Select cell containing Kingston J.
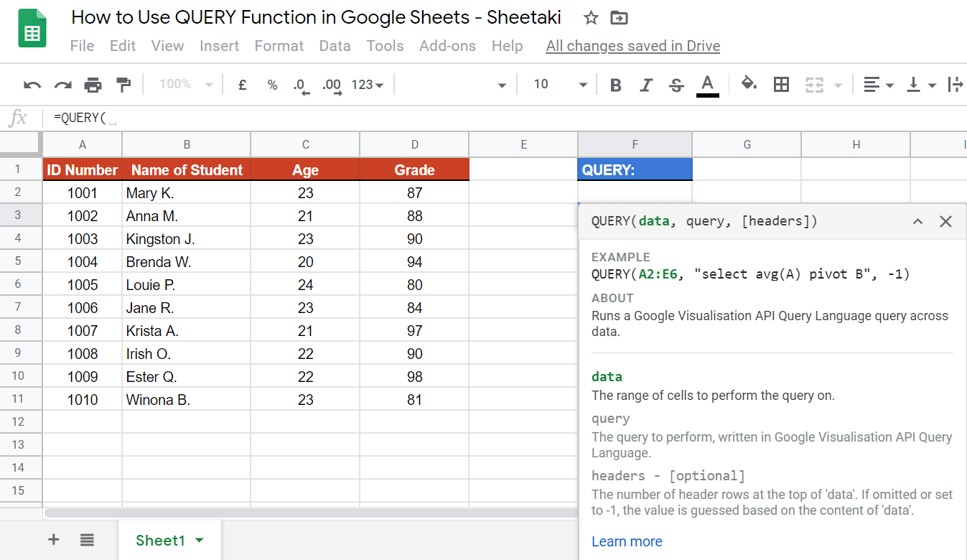Viewport: 967px width, 560px height. (x=187, y=239)
